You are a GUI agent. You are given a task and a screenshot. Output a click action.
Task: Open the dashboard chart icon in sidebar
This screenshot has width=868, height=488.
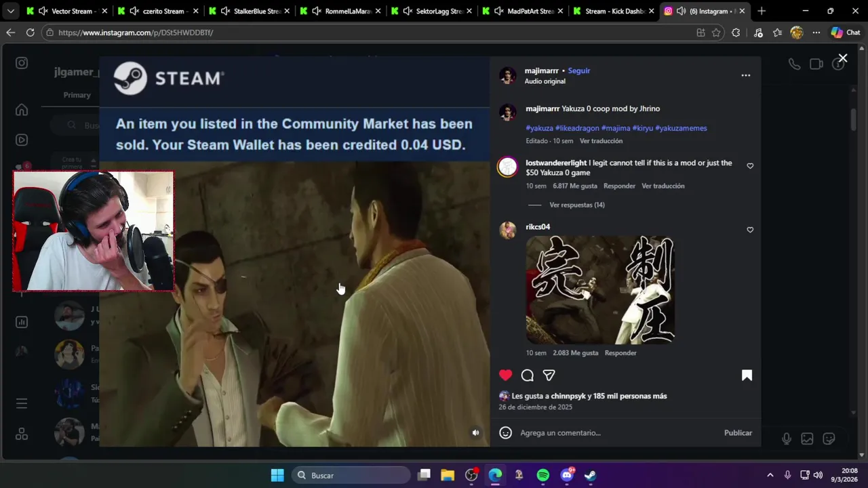pyautogui.click(x=22, y=322)
